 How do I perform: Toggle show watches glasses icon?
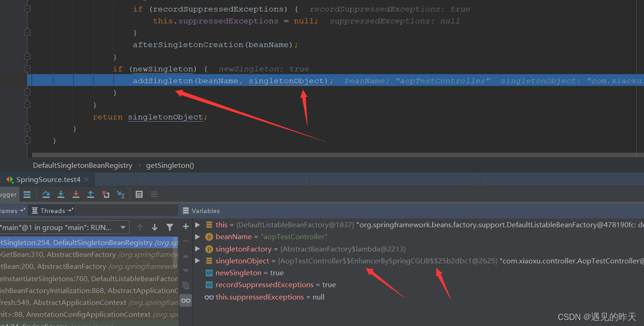tap(185, 300)
